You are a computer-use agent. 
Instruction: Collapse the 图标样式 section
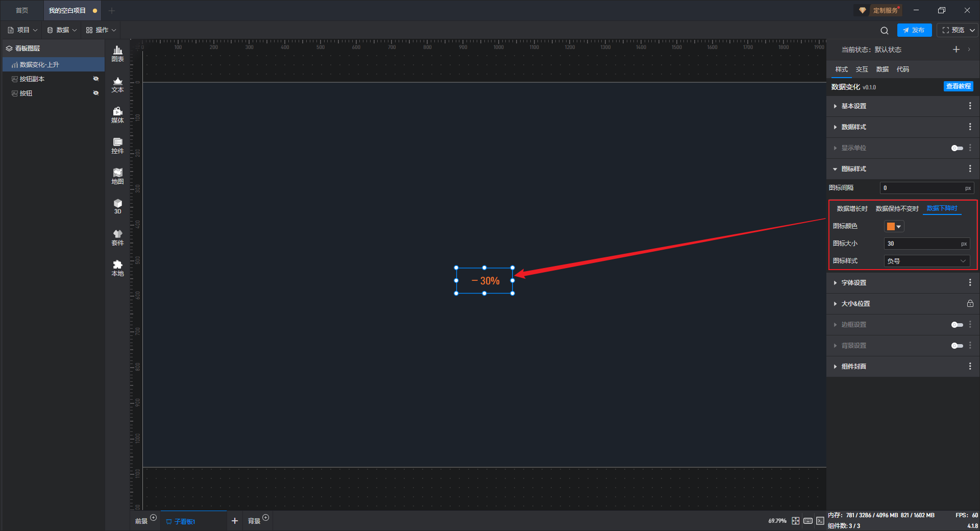click(x=835, y=169)
